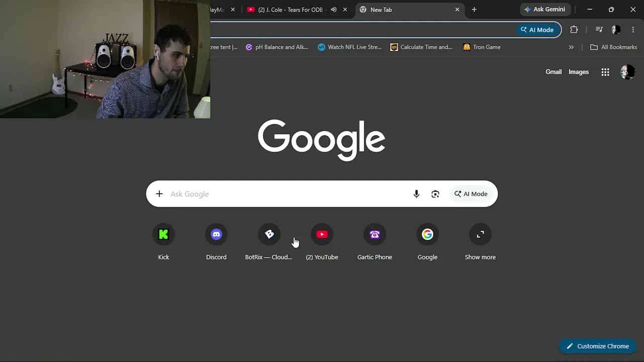Close the tab left of the J. Cole tab
644x362 pixels.
pyautogui.click(x=232, y=10)
